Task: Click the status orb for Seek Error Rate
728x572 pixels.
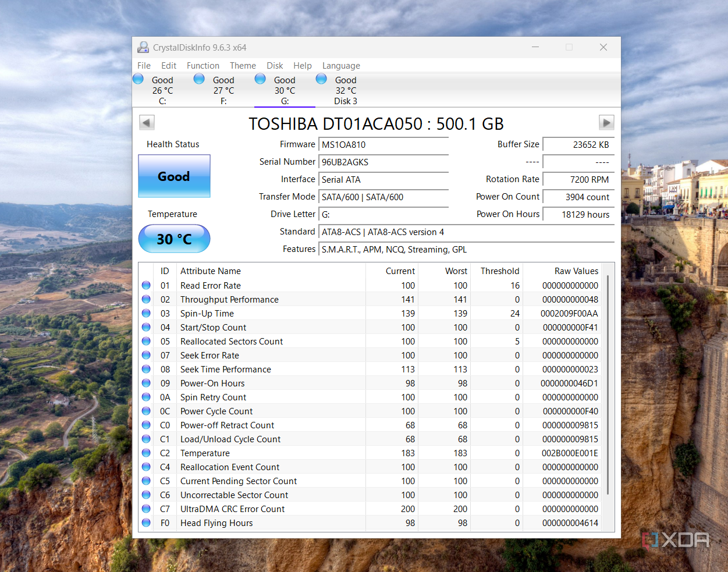Action: click(146, 355)
